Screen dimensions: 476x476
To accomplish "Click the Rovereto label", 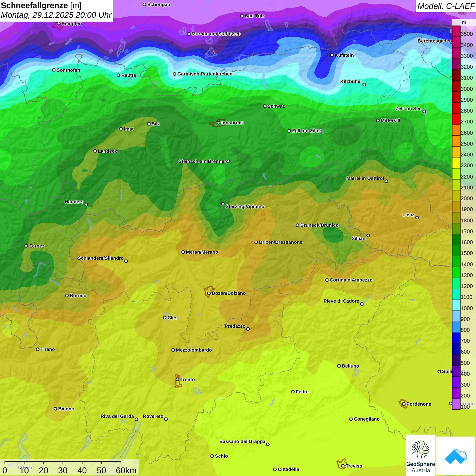I will point(153,416).
